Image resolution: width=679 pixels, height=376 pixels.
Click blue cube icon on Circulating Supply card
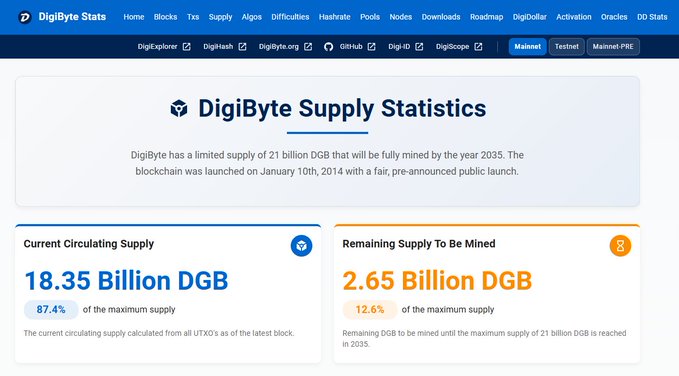click(x=301, y=246)
